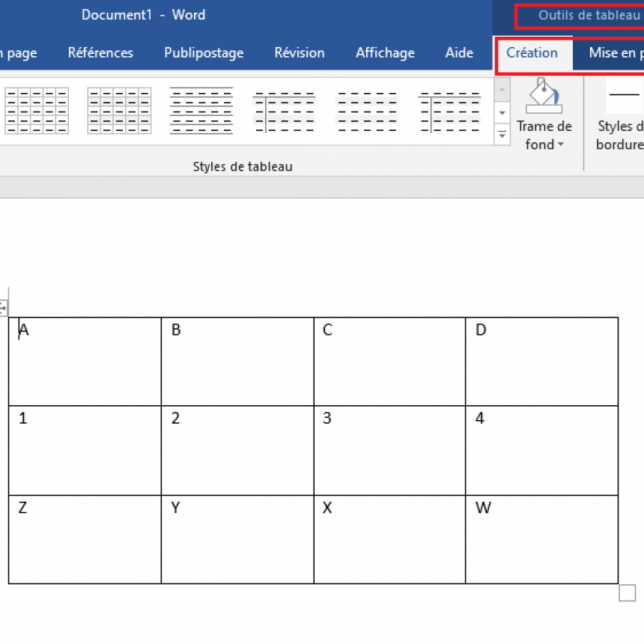Open the Trame de fond dropdown arrow

coord(560,145)
